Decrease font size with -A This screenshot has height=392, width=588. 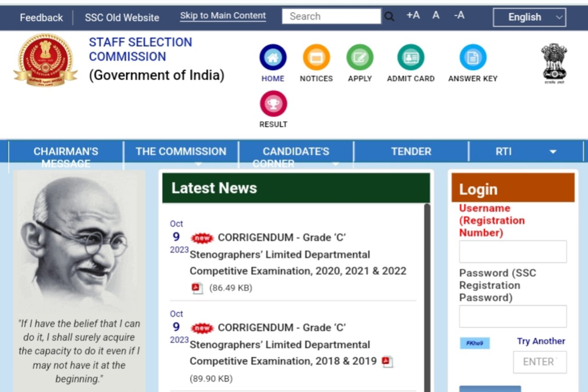459,16
